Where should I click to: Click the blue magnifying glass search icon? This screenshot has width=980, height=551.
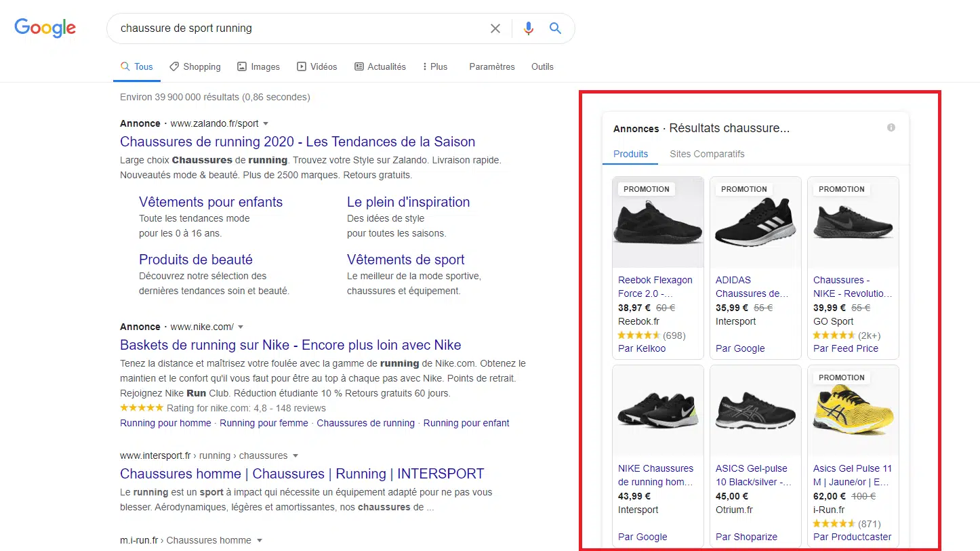tap(555, 28)
